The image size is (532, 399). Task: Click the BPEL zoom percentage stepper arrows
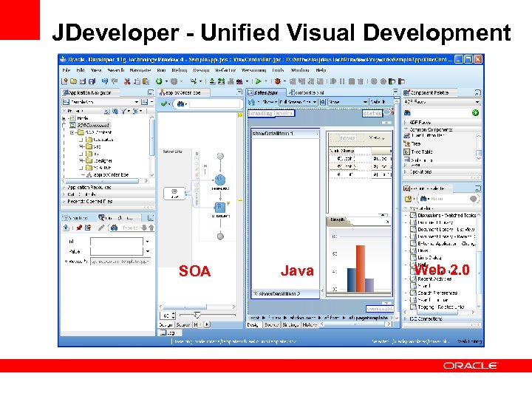[x=174, y=316]
